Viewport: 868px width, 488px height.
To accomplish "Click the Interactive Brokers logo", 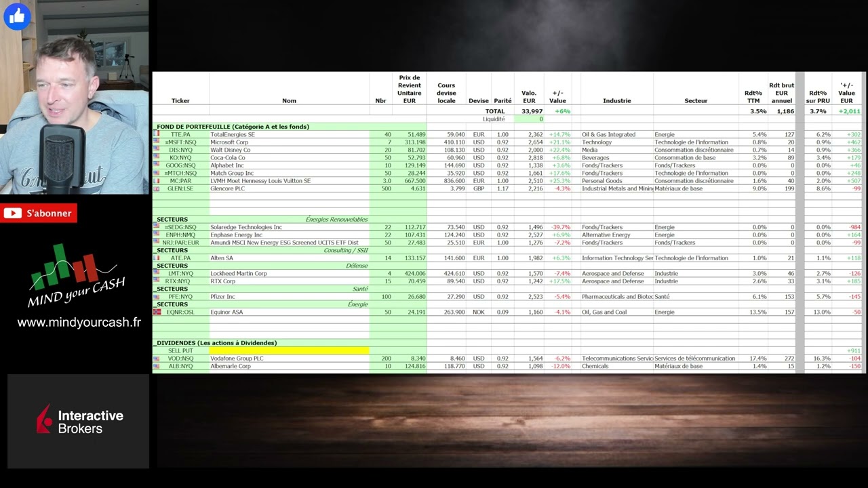I will pyautogui.click(x=79, y=422).
